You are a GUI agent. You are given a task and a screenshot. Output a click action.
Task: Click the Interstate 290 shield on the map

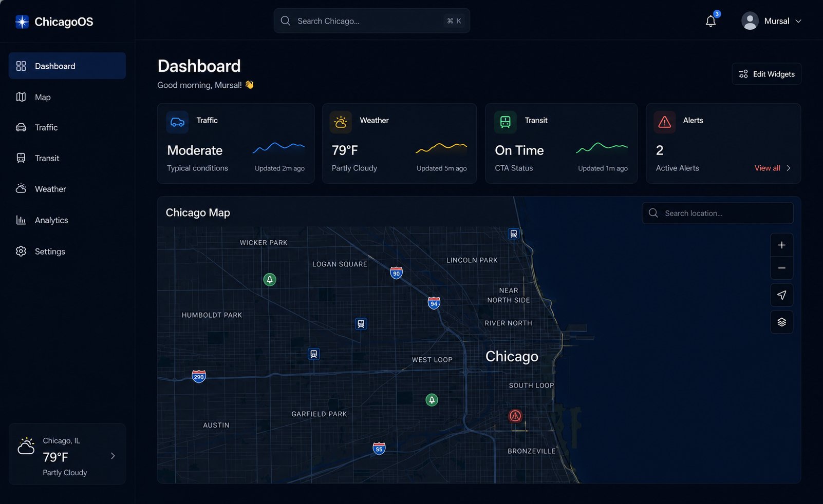pyautogui.click(x=199, y=376)
